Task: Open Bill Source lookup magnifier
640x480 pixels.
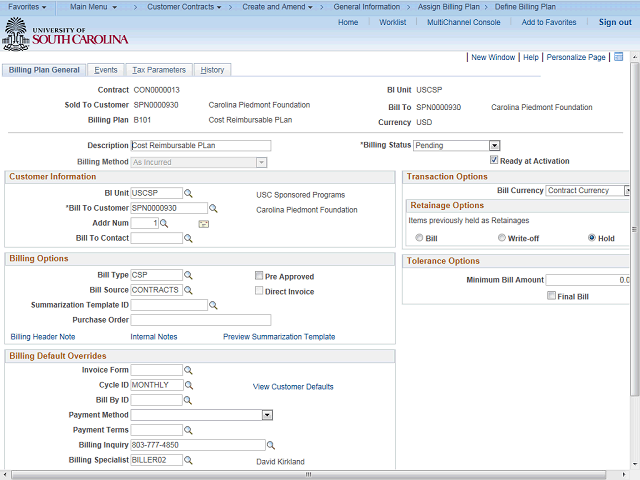Action: [188, 290]
